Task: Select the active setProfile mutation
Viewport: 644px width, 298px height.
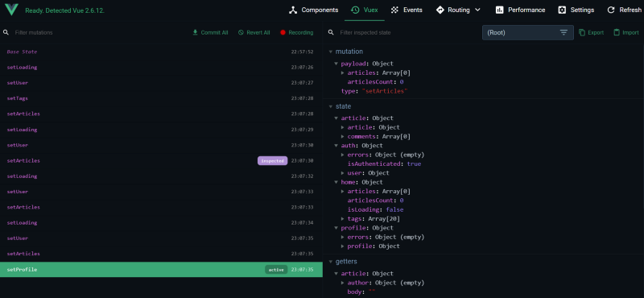Action: pyautogui.click(x=161, y=270)
